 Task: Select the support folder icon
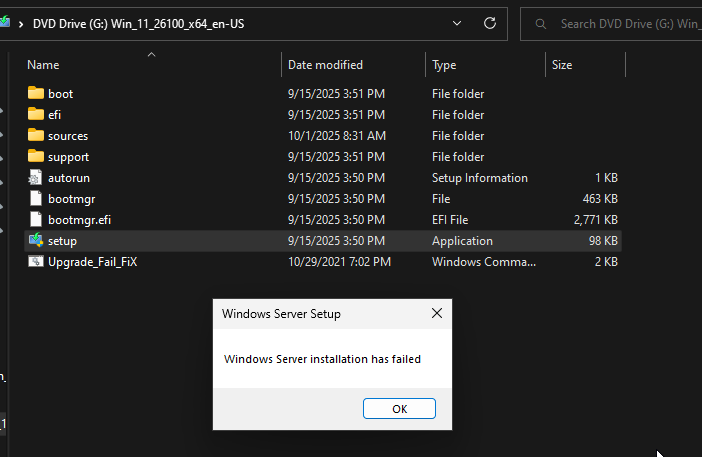pyautogui.click(x=36, y=156)
